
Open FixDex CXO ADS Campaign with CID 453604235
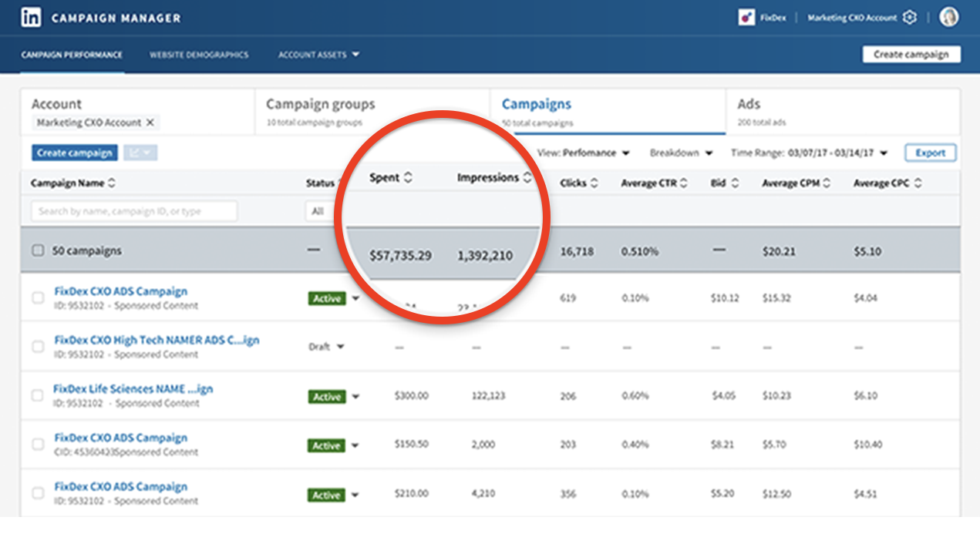121,438
